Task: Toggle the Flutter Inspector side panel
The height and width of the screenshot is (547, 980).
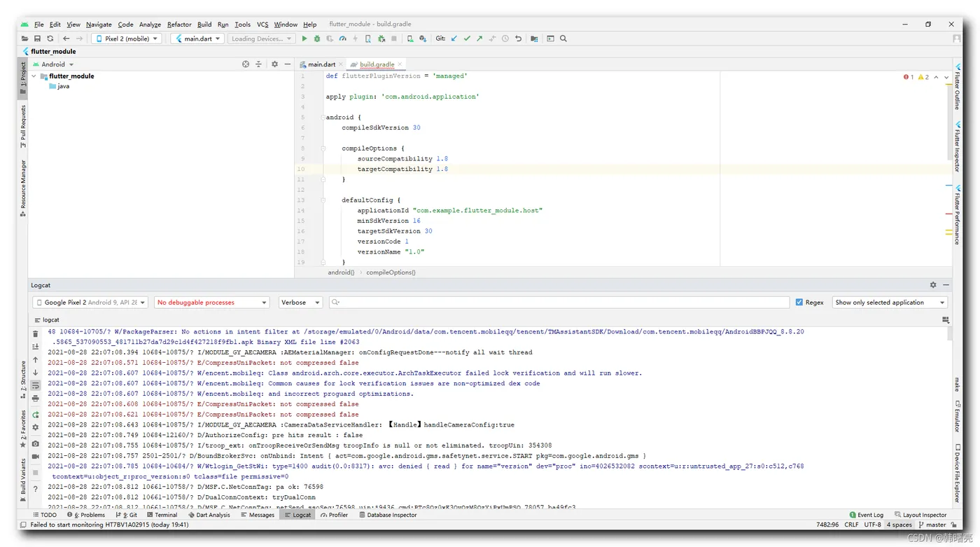Action: [957, 146]
